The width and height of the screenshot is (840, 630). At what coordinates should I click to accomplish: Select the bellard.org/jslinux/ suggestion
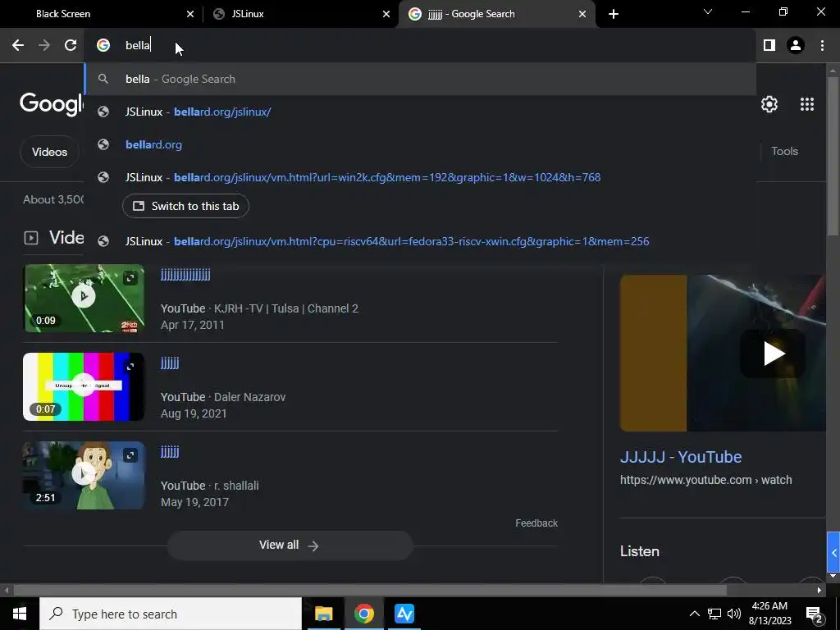(x=421, y=112)
